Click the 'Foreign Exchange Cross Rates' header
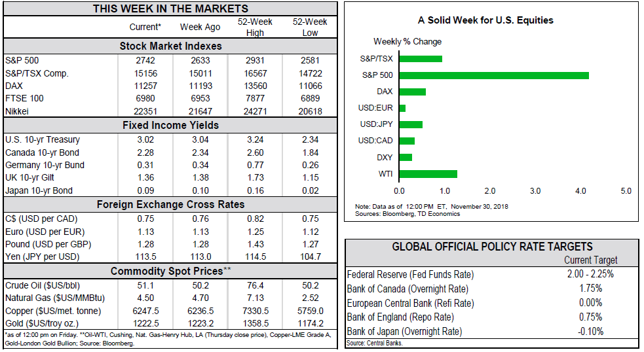Screen dimensions: 644x352 [x=170, y=204]
